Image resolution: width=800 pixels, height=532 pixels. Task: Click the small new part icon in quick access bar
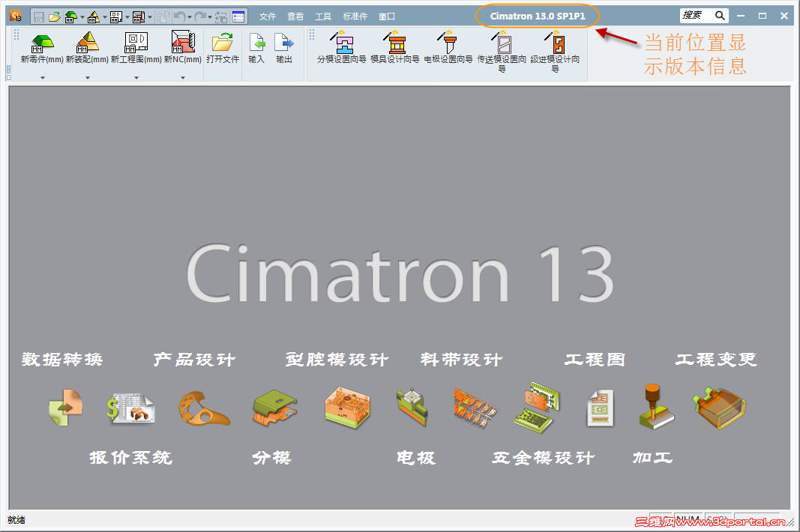(71, 16)
